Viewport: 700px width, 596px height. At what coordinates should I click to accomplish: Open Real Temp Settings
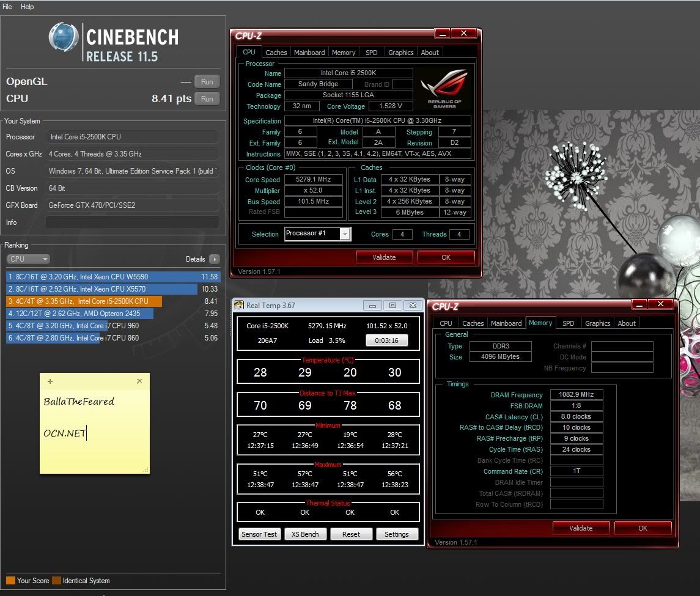tap(396, 534)
